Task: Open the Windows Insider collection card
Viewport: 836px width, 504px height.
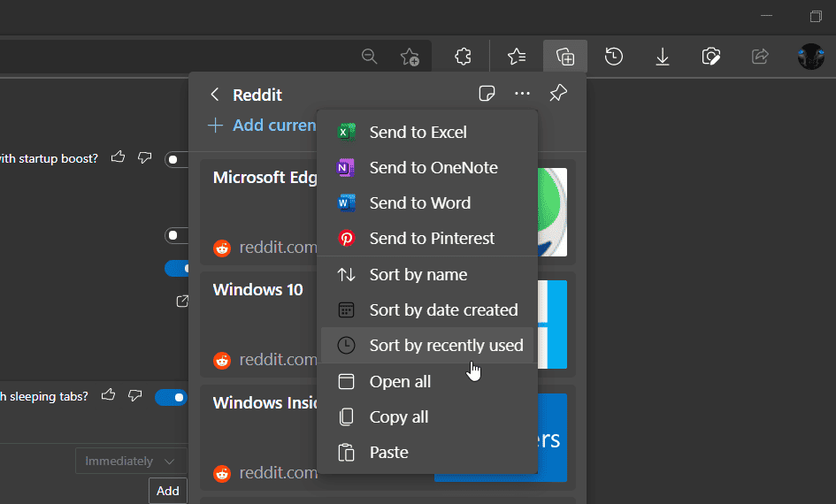Action: point(258,437)
